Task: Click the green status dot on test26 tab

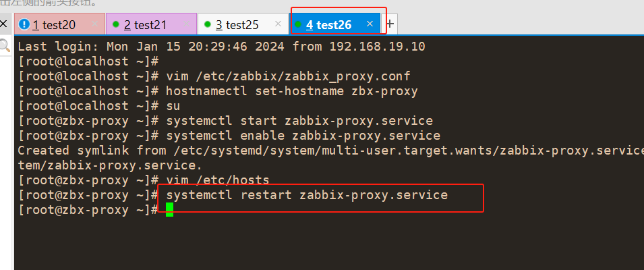Action: coord(298,24)
